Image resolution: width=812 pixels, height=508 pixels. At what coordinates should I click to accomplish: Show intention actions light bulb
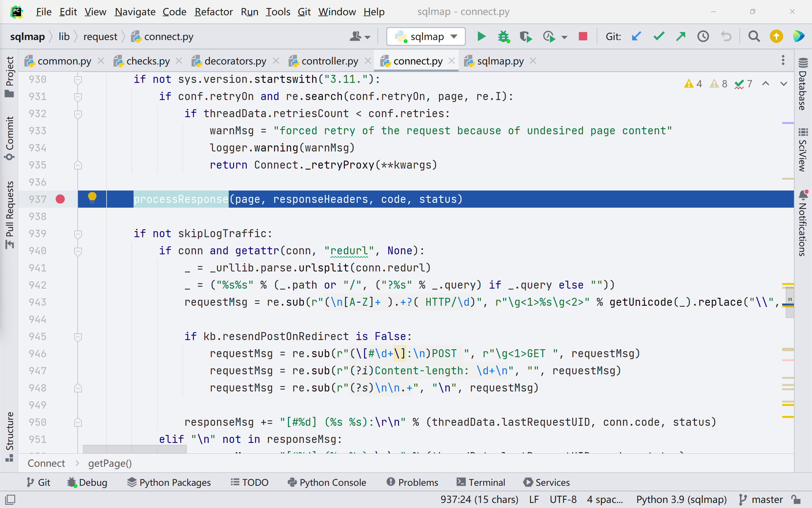[x=92, y=197]
